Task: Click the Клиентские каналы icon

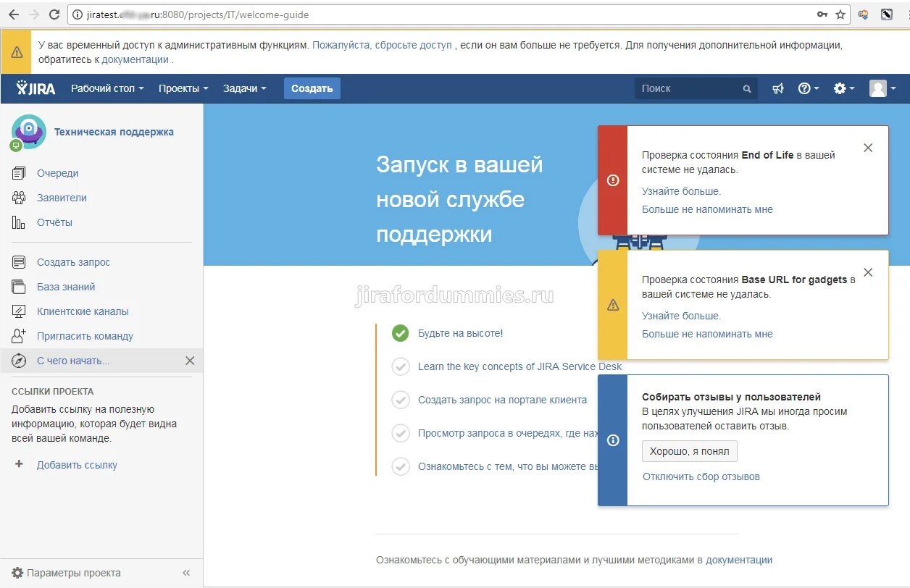Action: pos(19,311)
